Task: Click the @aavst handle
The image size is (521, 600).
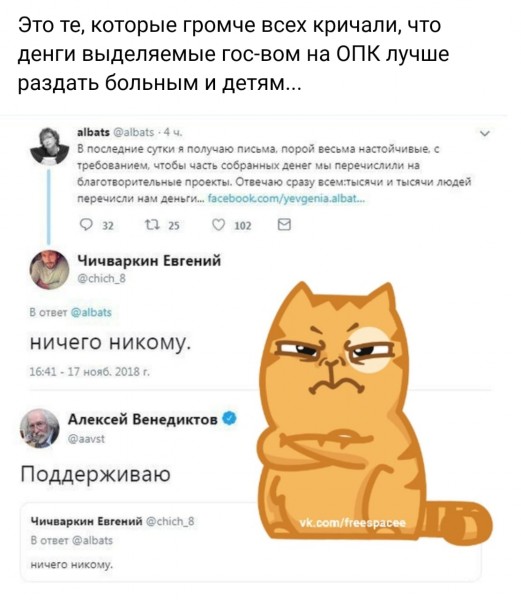Action: click(86, 439)
